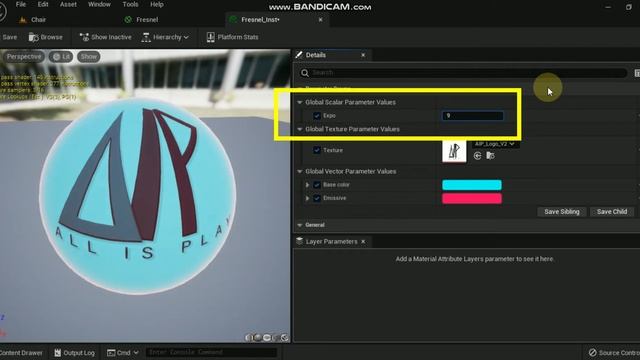
Task: Open the Cmd console type dropdown
Action: click(122, 353)
